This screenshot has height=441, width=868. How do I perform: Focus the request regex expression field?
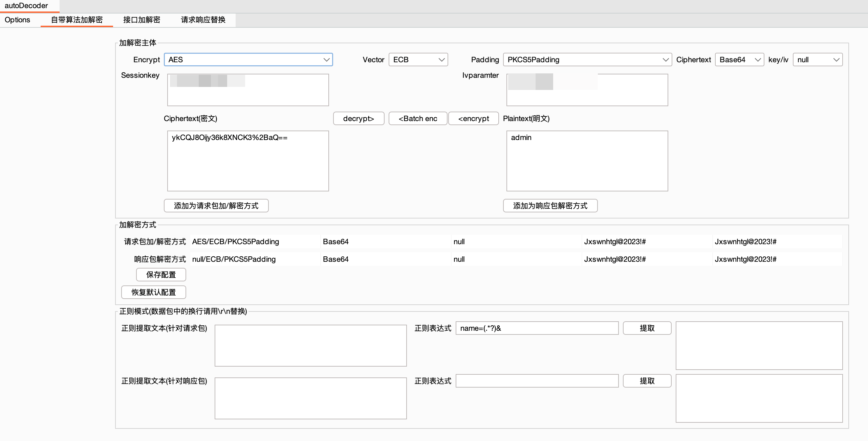pos(537,328)
